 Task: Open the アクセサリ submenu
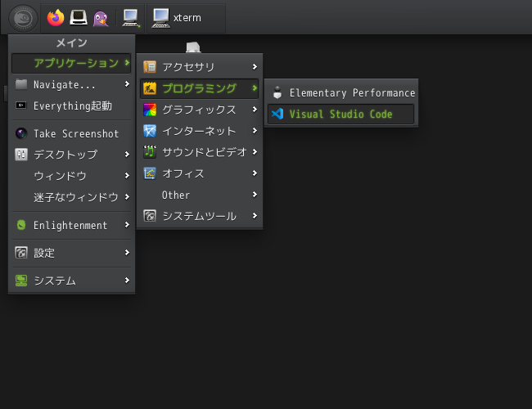tap(200, 67)
